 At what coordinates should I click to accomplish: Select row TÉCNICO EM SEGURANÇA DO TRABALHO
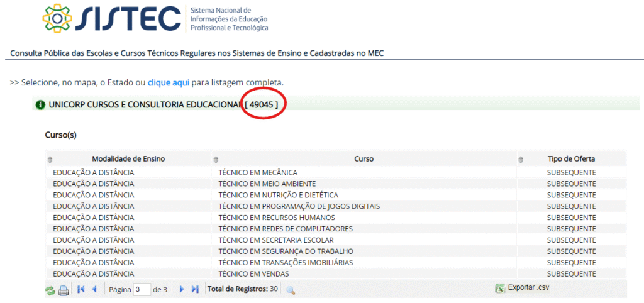point(336,251)
